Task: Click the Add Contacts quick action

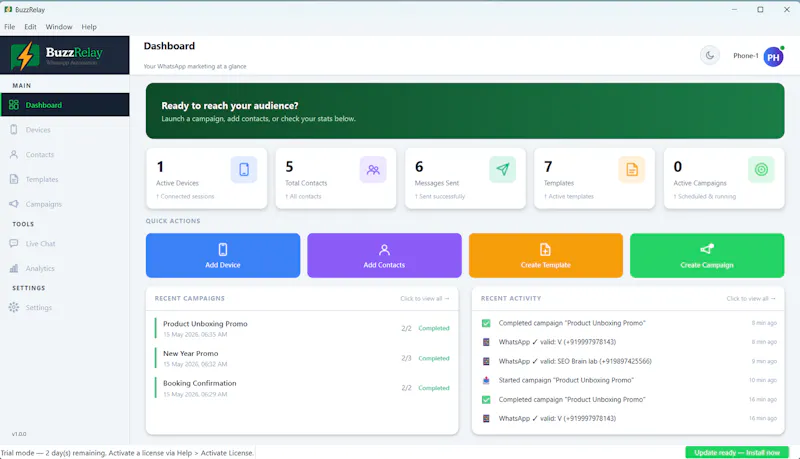Action: coord(384,256)
